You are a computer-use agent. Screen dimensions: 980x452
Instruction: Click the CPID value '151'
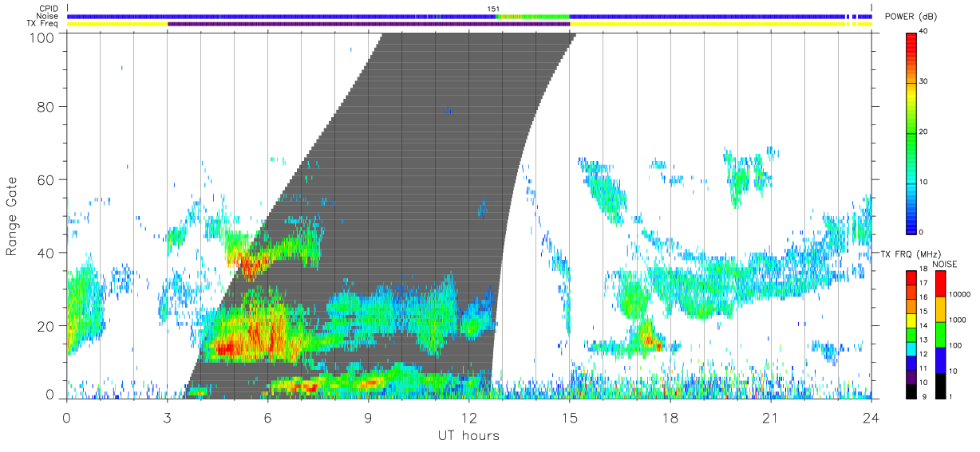pyautogui.click(x=494, y=8)
